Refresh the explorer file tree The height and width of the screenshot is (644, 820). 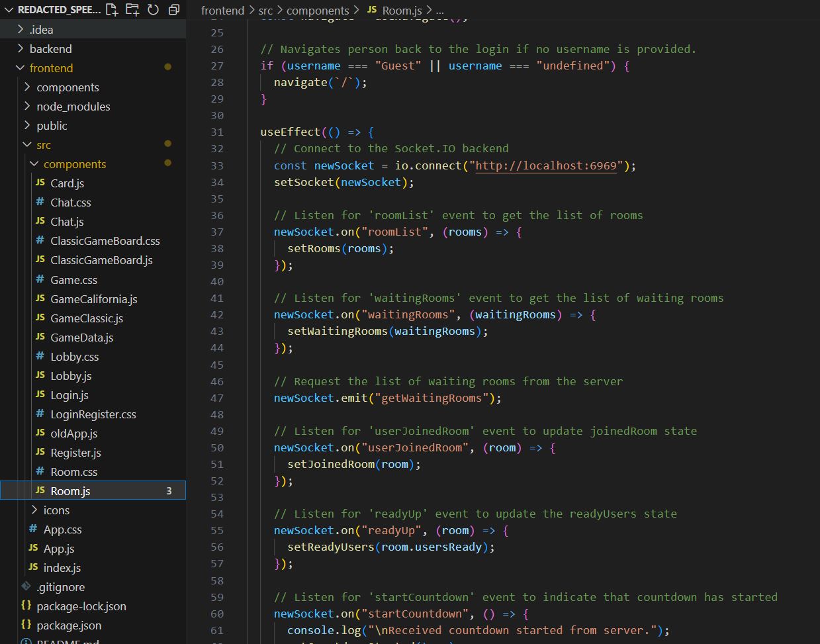point(153,10)
